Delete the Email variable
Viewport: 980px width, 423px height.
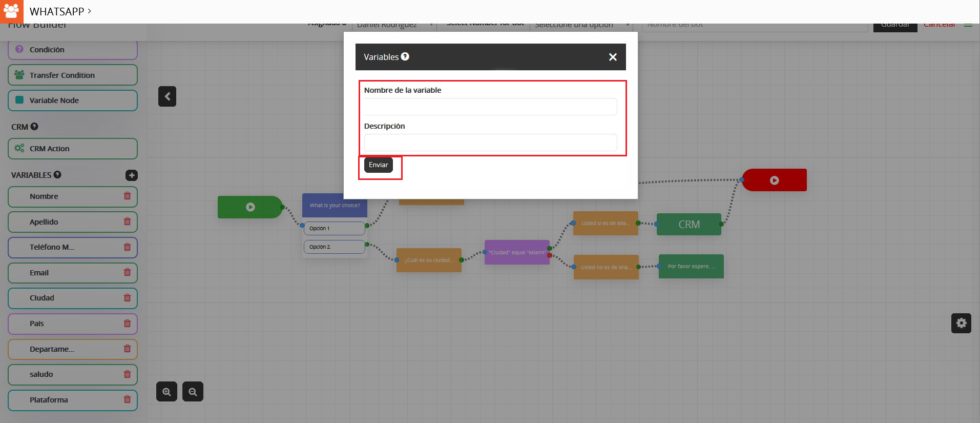click(127, 272)
